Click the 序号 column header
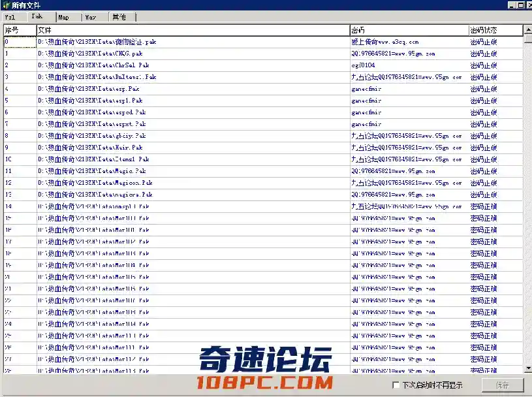The height and width of the screenshot is (397, 532). coord(20,30)
